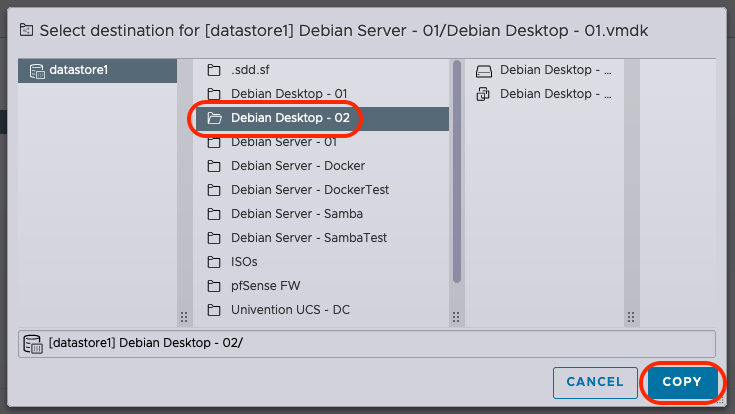735x414 pixels.
Task: Click the COPY button
Action: [x=682, y=382]
